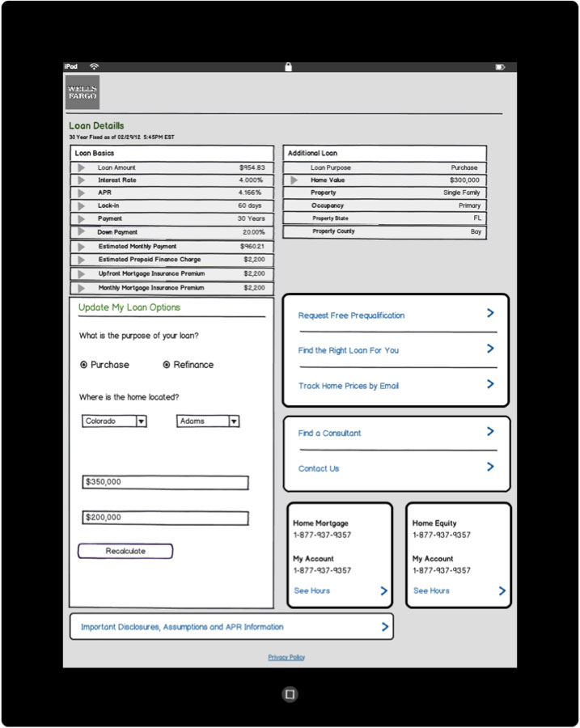Viewport: 580px width, 728px height.
Task: Click the $350,000 input field
Action: (165, 483)
